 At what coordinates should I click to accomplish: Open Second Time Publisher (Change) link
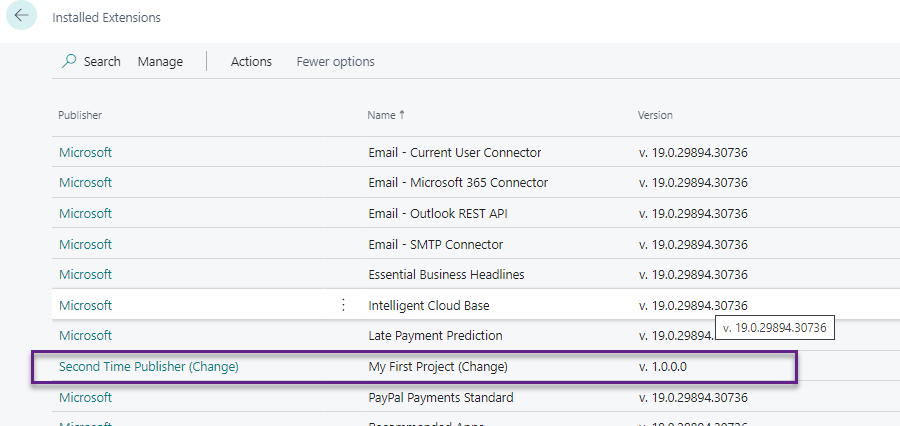click(148, 367)
